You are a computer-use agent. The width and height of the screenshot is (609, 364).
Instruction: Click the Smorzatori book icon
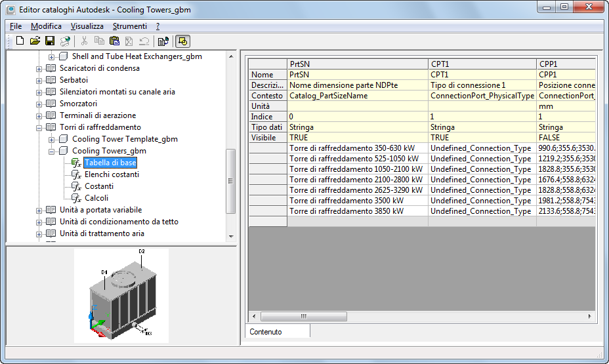click(x=51, y=104)
